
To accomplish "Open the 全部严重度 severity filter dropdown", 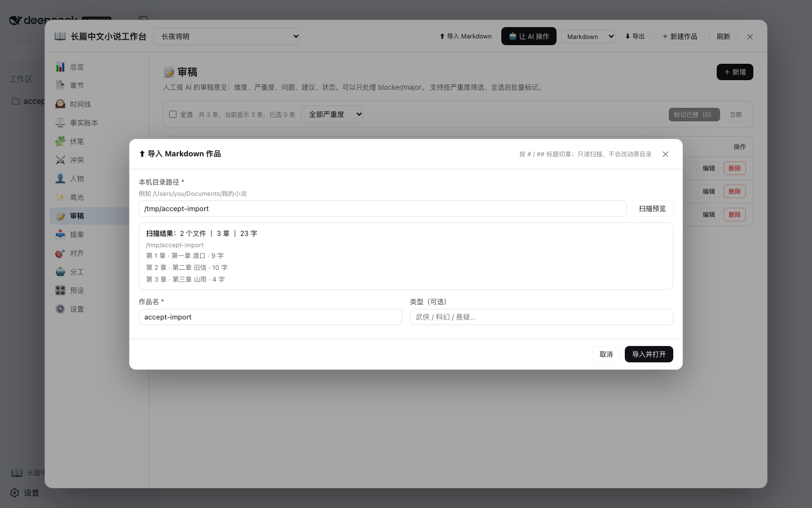I will [332, 114].
